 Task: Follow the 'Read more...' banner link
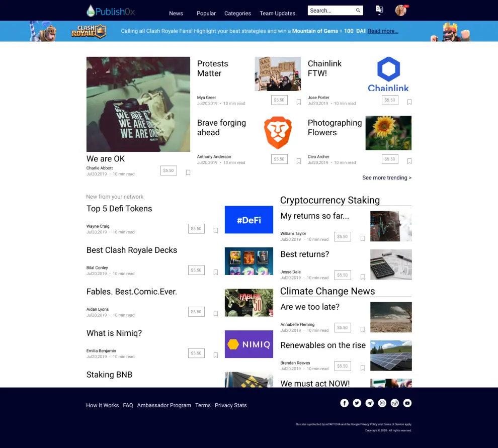pos(383,31)
